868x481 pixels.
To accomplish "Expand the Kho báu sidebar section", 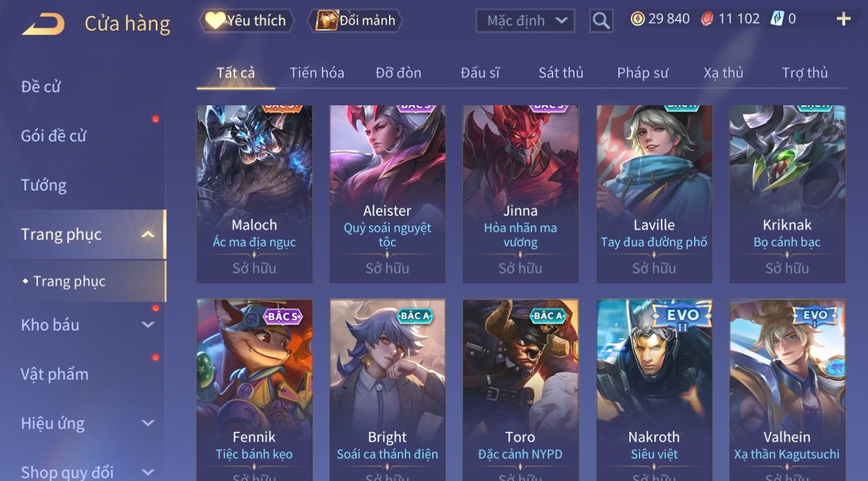I will 148,325.
